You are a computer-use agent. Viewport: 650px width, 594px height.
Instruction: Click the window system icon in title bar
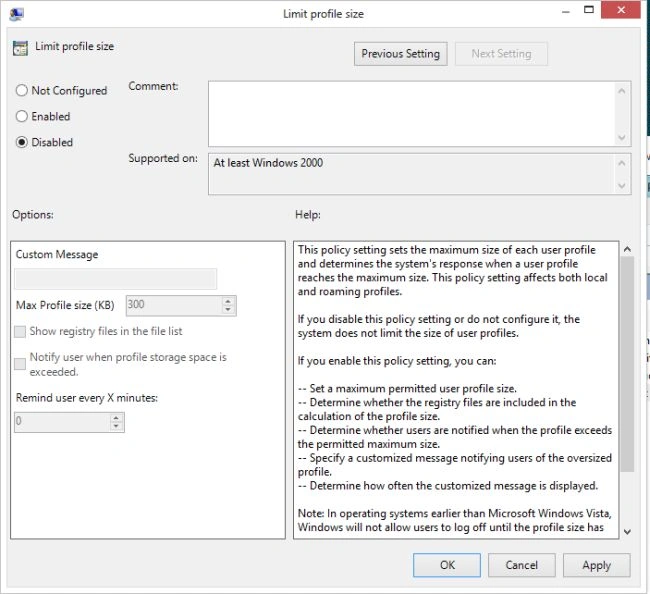pyautogui.click(x=17, y=14)
